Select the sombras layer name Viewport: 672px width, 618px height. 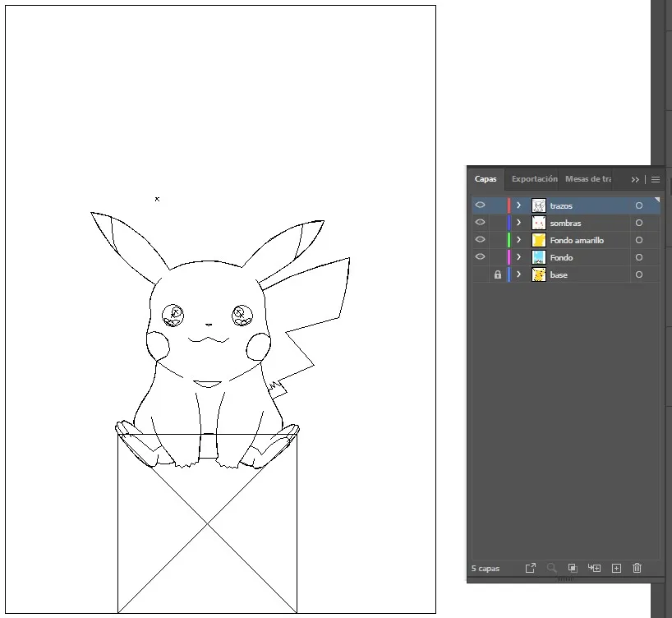click(565, 223)
